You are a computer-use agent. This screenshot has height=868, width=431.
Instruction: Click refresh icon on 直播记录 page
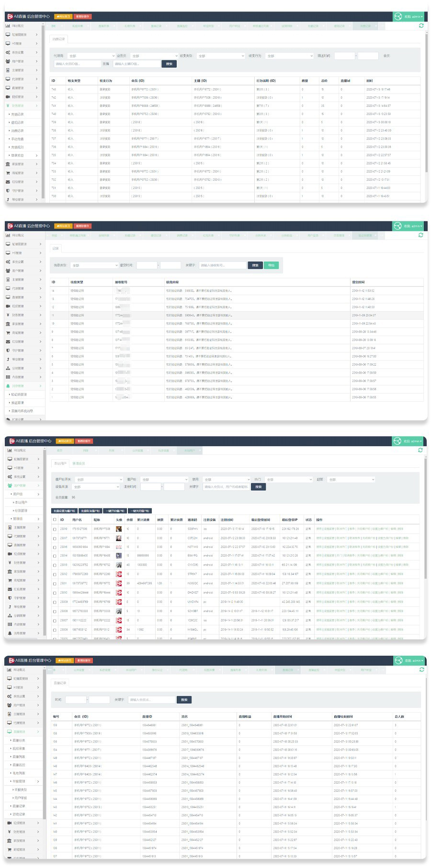click(421, 670)
